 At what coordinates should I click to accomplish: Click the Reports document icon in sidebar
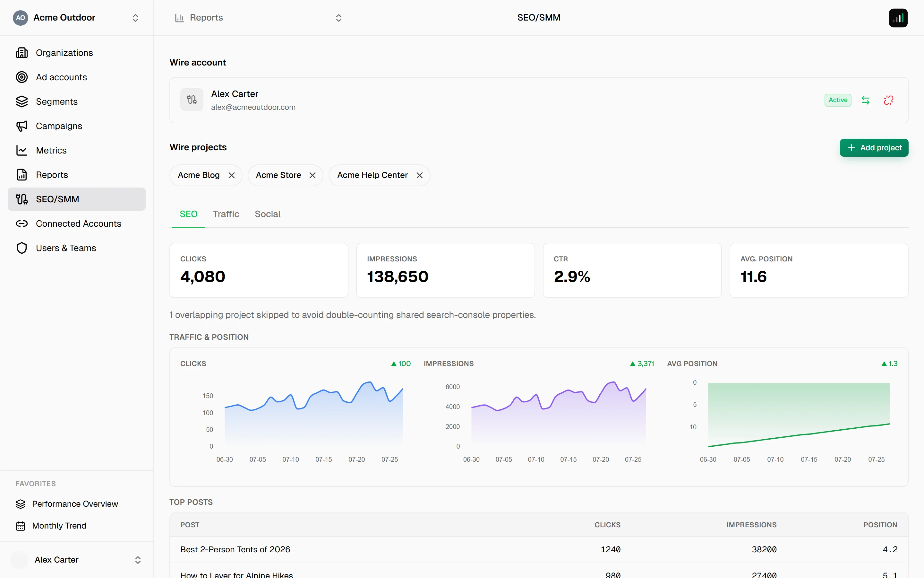pos(22,175)
